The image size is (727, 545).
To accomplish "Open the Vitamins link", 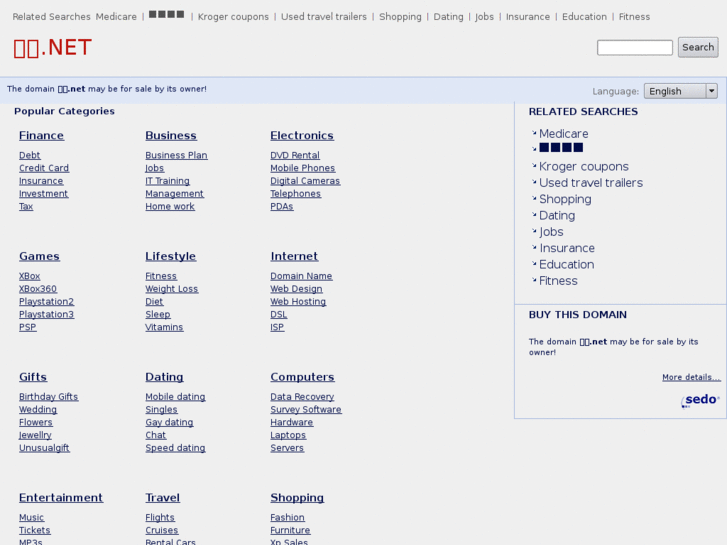I will tap(164, 327).
